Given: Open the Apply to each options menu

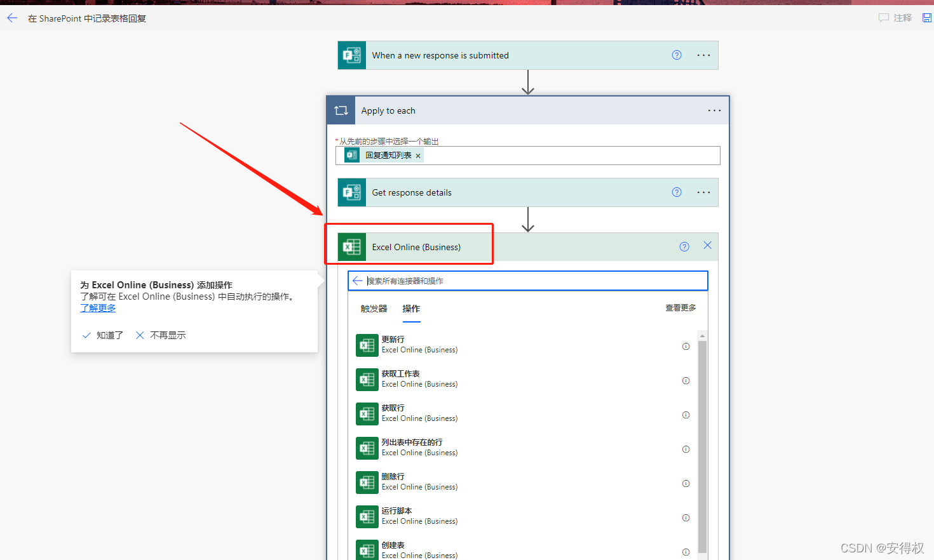Looking at the screenshot, I should coord(714,110).
